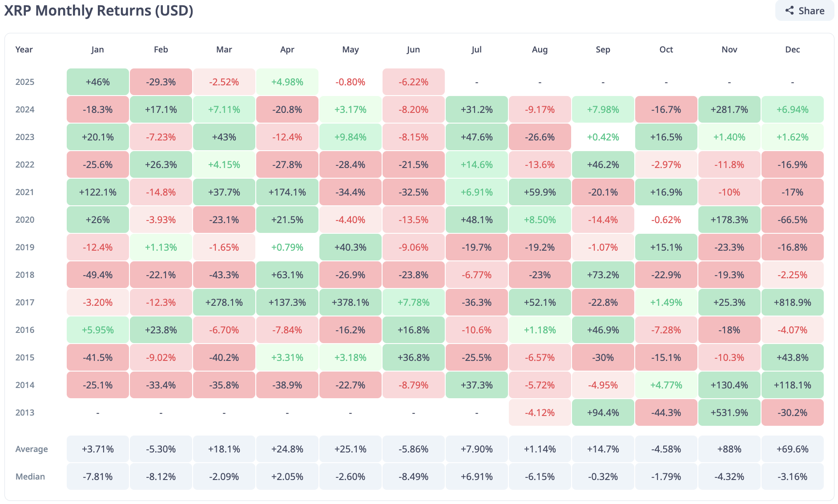Select the January median -7.81% cell
838x504 pixels.
[98, 477]
